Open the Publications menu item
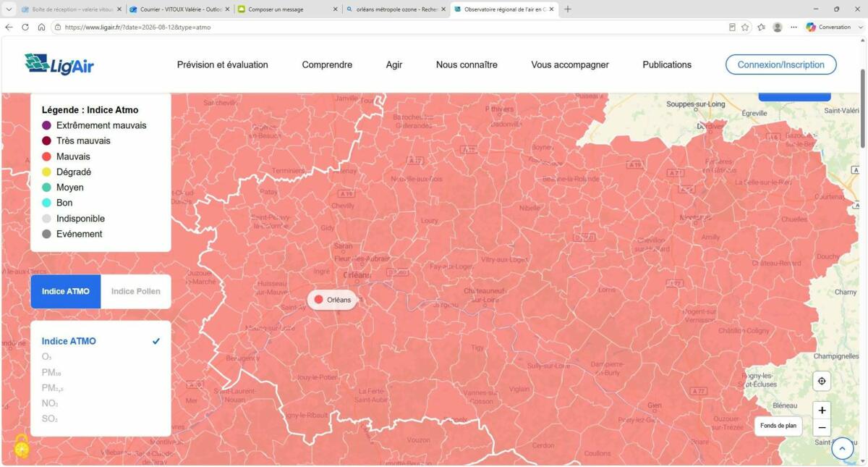 coord(667,64)
